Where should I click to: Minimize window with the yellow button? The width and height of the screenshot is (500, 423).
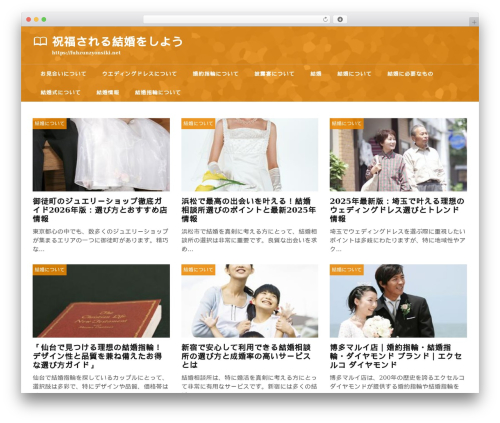36,20
